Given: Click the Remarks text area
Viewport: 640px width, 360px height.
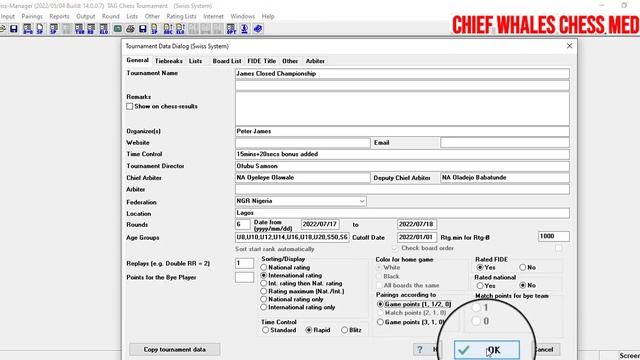Looking at the screenshot, I should point(402,109).
